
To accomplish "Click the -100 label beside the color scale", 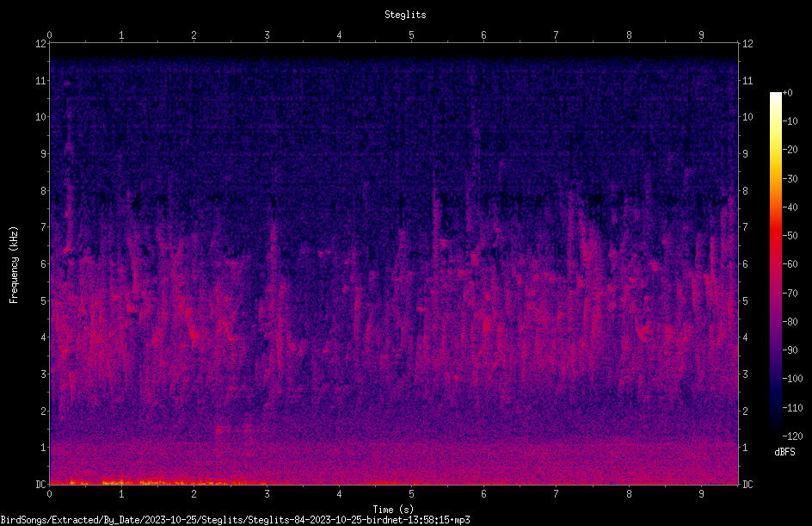I will tap(792, 378).
